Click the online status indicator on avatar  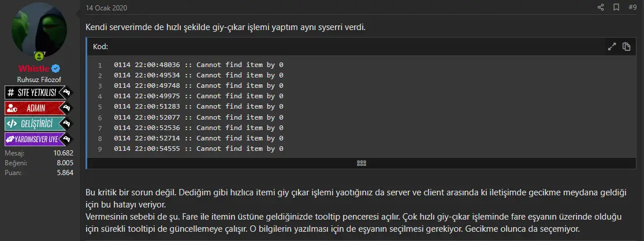39,56
